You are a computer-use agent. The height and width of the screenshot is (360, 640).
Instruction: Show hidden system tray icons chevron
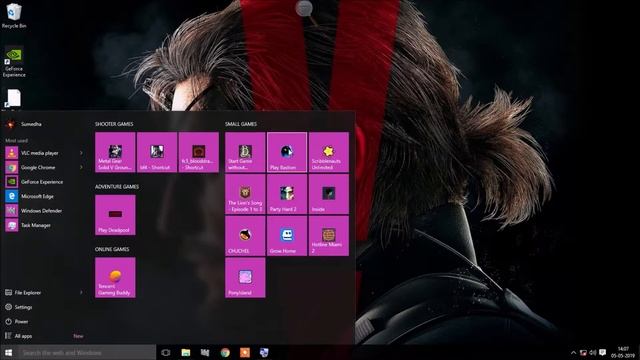pyautogui.click(x=573, y=353)
